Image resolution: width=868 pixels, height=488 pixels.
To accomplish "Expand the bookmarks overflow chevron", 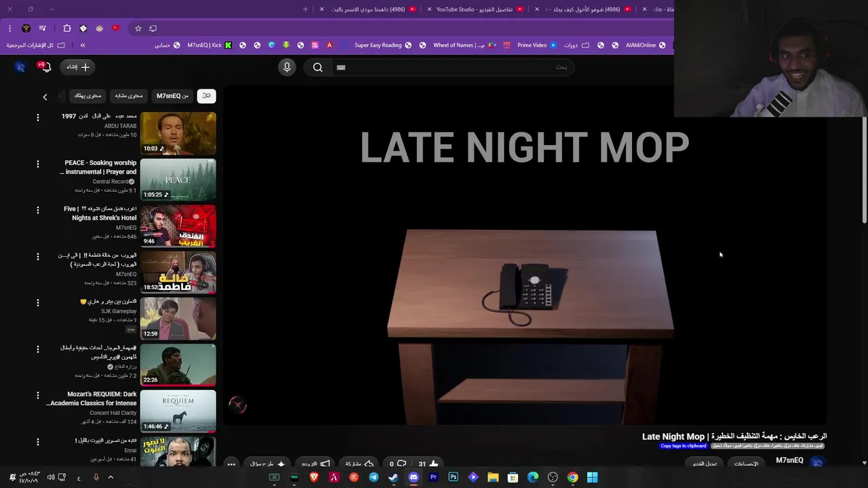I will (x=83, y=45).
